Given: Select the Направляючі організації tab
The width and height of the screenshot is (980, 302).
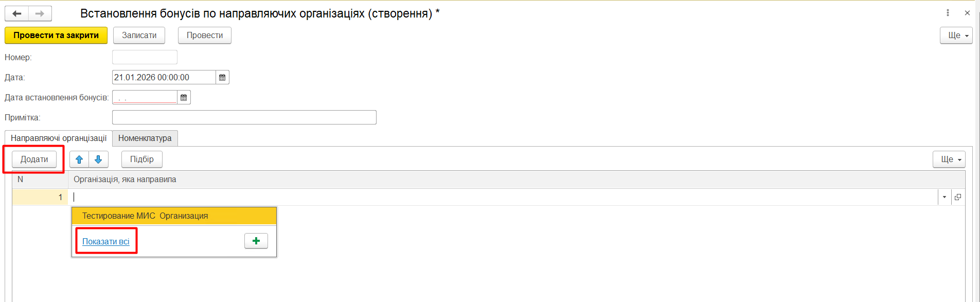Looking at the screenshot, I should click(59, 138).
